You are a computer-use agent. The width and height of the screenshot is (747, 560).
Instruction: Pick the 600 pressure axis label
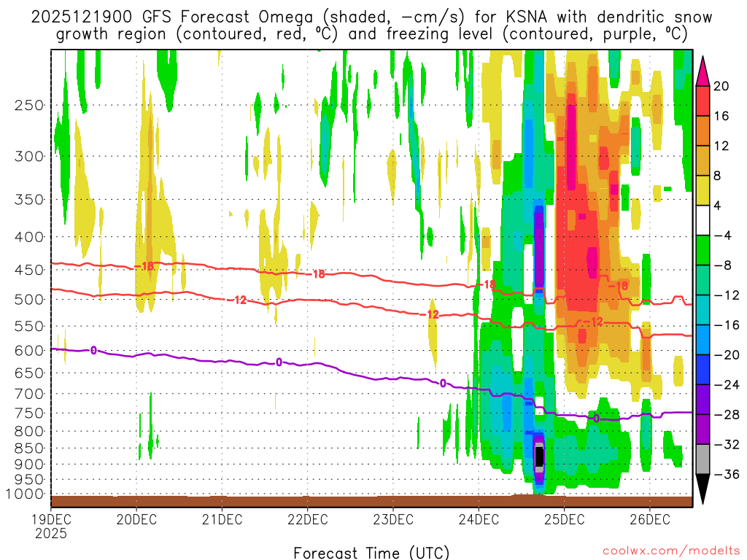tap(29, 351)
